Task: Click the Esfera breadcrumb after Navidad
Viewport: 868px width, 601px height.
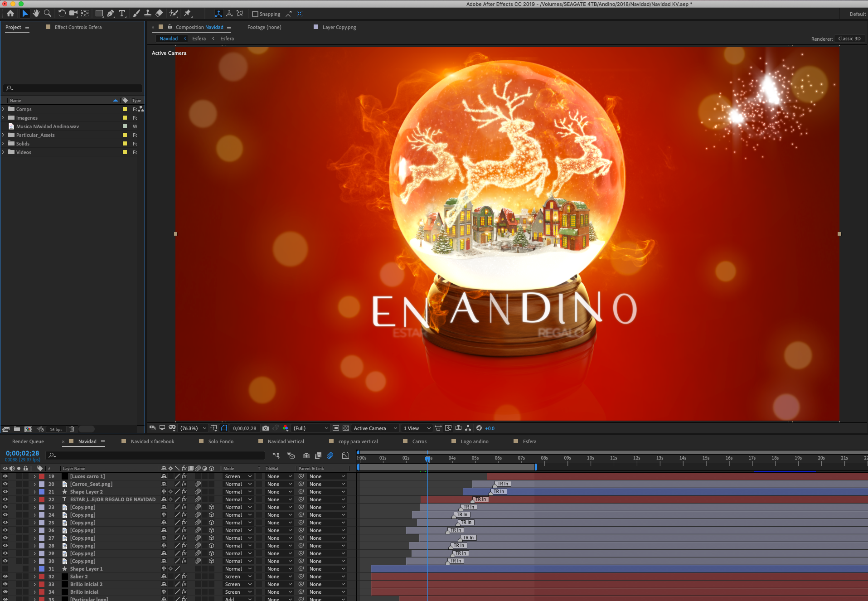Action: point(199,39)
